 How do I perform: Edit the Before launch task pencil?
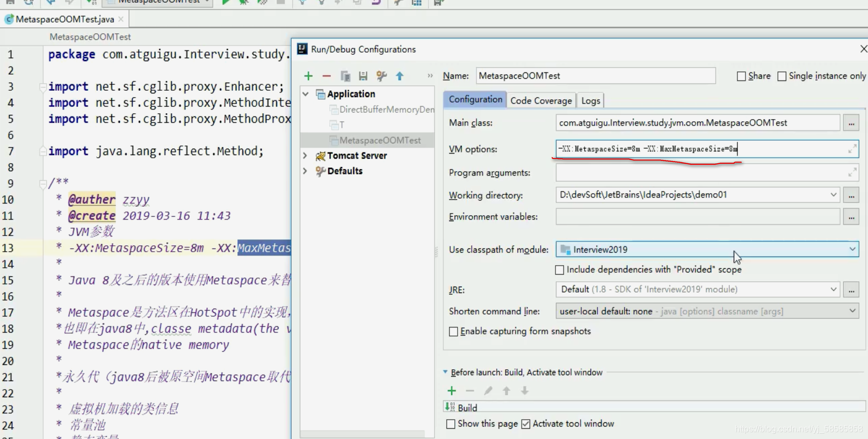click(x=488, y=391)
